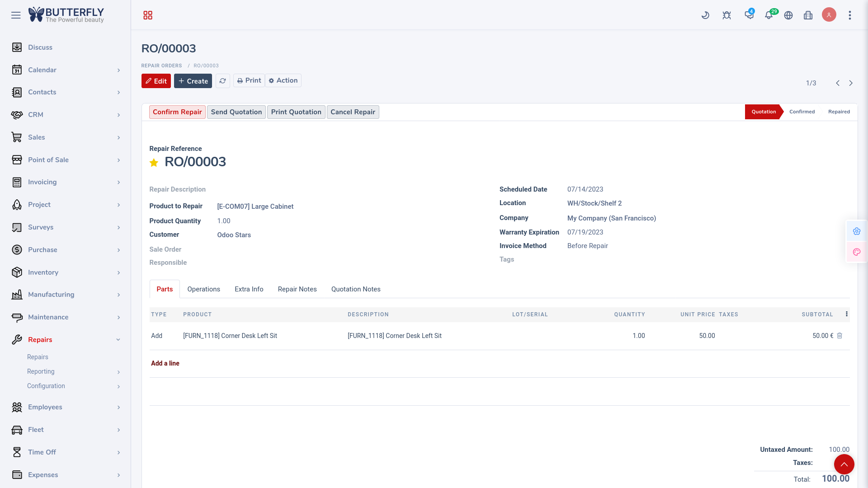Image resolution: width=868 pixels, height=488 pixels.
Task: Open the user avatar menu
Action: tap(829, 15)
